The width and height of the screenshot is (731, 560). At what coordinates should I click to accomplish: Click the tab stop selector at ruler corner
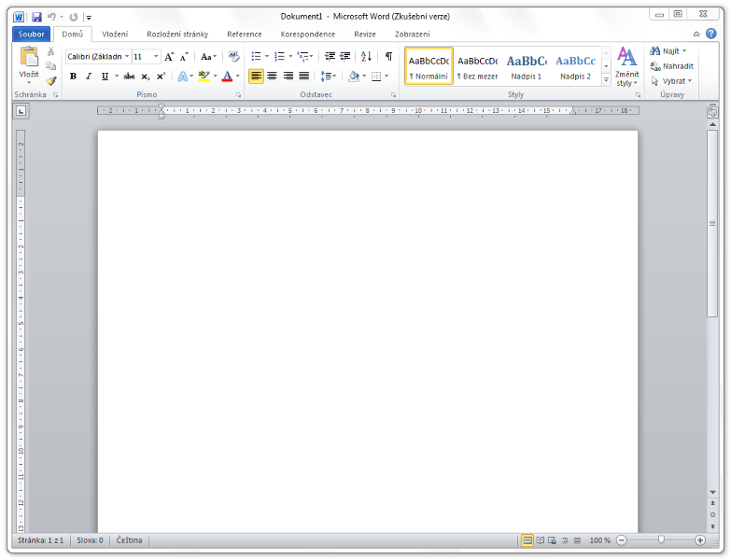tap(21, 111)
